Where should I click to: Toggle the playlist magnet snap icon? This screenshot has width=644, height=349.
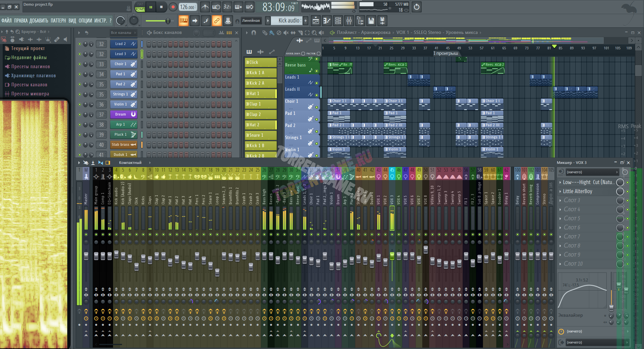click(254, 33)
